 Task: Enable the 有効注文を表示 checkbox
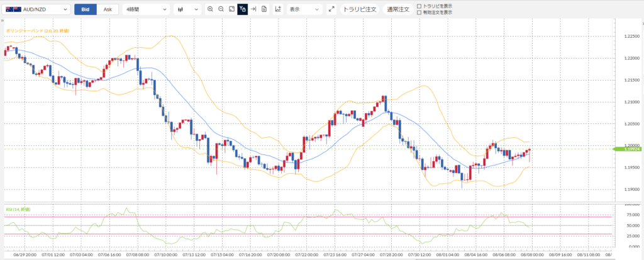pos(419,13)
